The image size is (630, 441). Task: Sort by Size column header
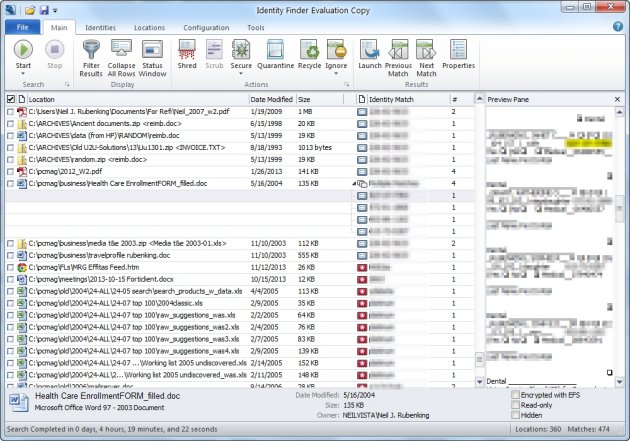click(x=319, y=99)
